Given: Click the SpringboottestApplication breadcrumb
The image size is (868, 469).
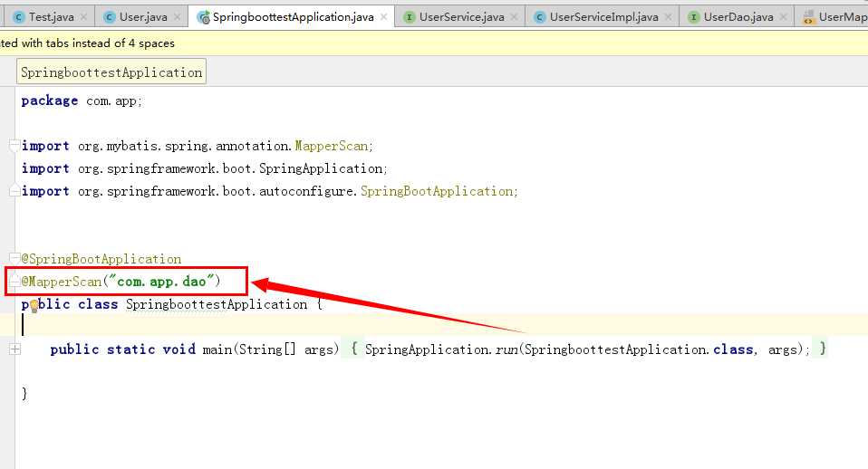Looking at the screenshot, I should 111,72.
